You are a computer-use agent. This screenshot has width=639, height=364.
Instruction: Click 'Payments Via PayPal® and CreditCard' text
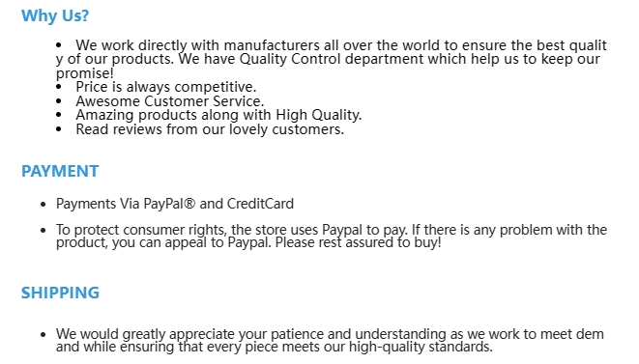tap(175, 204)
